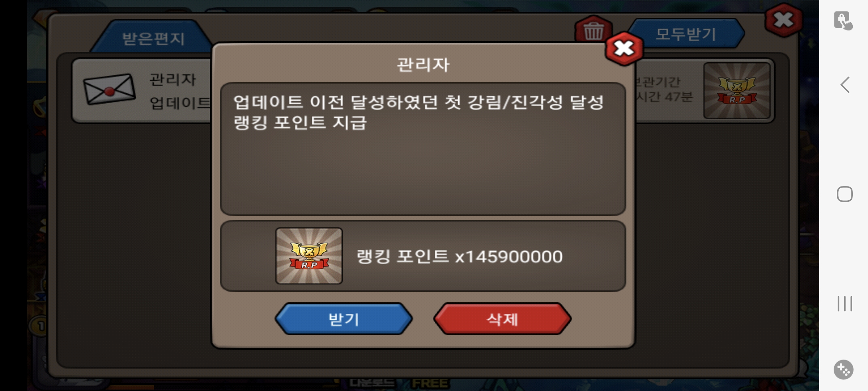The height and width of the screenshot is (391, 868).
Task: Click the 보관기간 remaining time label
Action: (x=664, y=89)
